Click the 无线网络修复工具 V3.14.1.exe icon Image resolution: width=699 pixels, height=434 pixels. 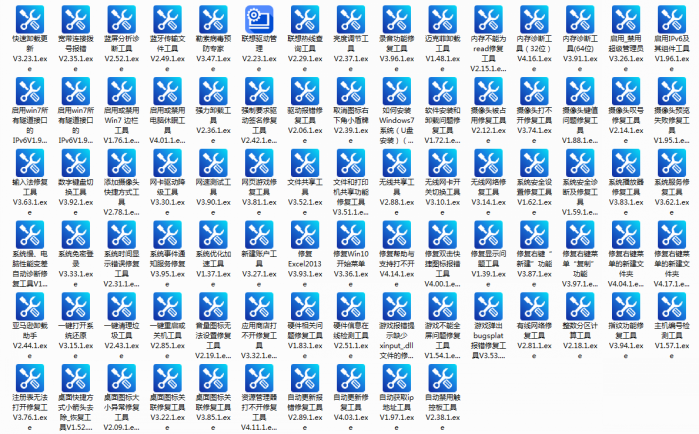pos(489,163)
